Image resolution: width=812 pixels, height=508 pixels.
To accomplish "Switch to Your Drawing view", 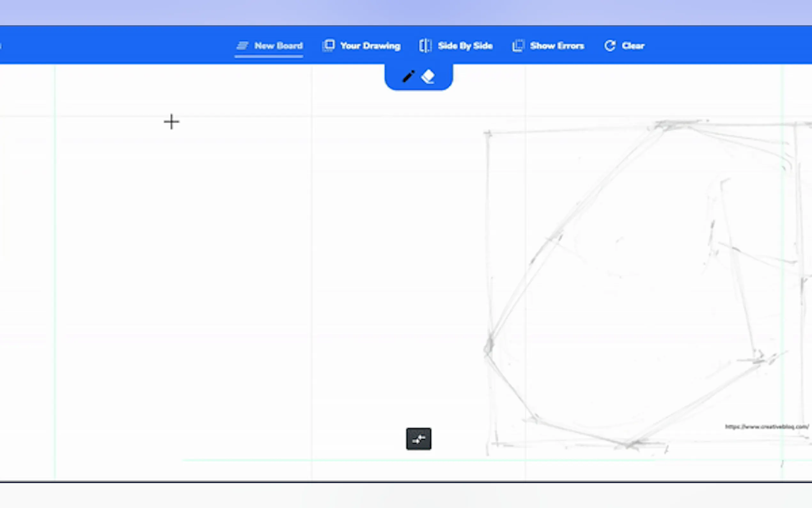I will tap(370, 46).
